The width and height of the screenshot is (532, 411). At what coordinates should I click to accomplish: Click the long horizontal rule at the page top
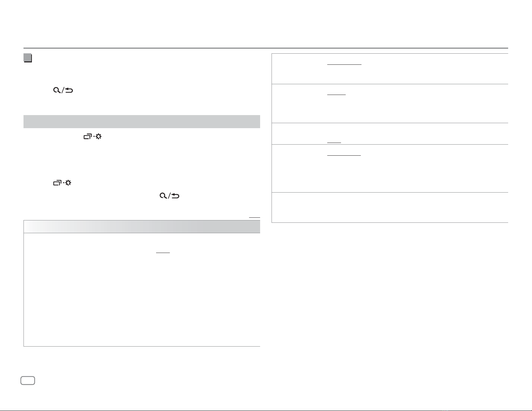coord(266,48)
